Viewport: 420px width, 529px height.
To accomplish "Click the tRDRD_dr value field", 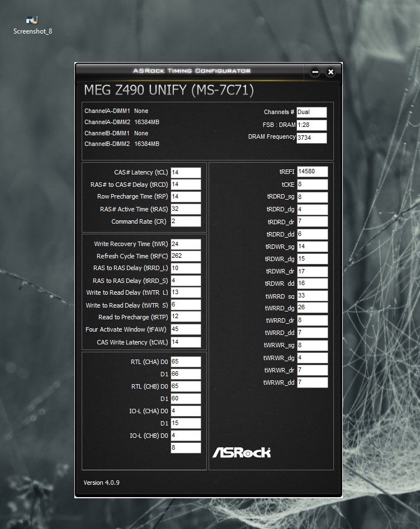I will point(313,221).
